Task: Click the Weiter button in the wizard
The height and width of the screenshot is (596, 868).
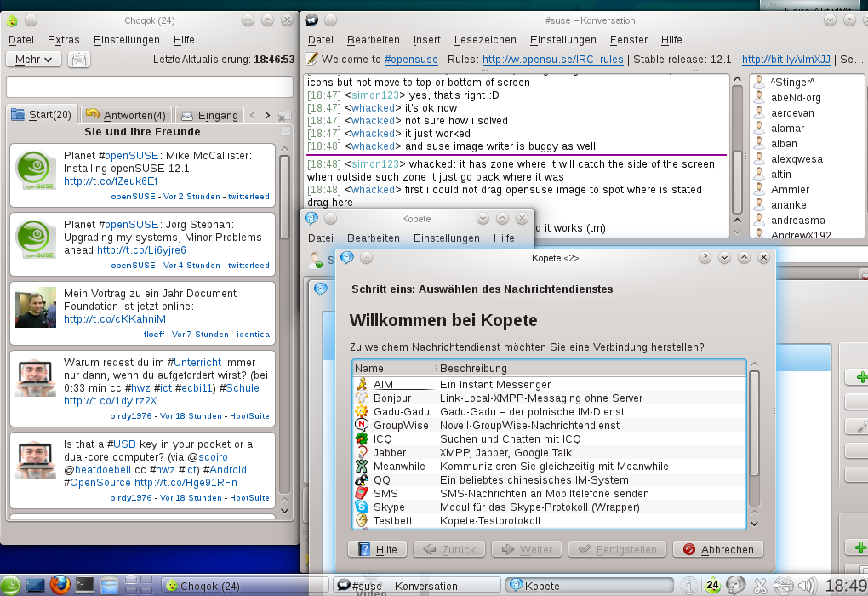Action: (x=527, y=549)
